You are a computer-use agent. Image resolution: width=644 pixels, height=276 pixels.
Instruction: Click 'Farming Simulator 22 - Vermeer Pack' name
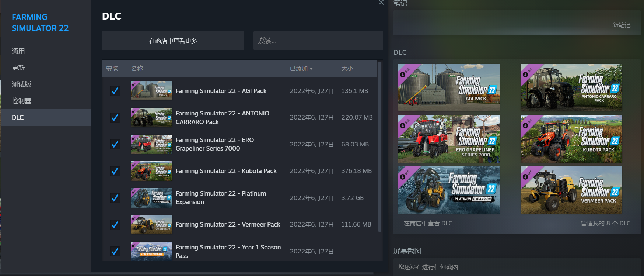[228, 224]
